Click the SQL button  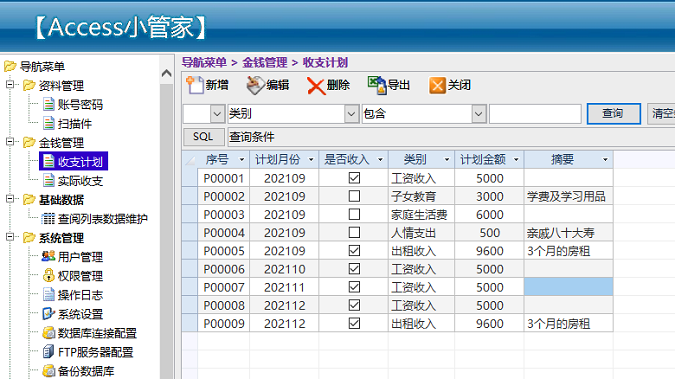[204, 137]
